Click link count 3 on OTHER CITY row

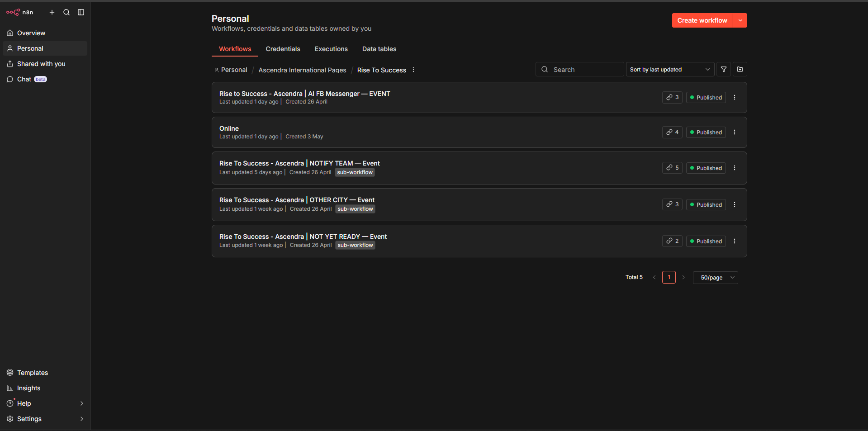tap(672, 204)
